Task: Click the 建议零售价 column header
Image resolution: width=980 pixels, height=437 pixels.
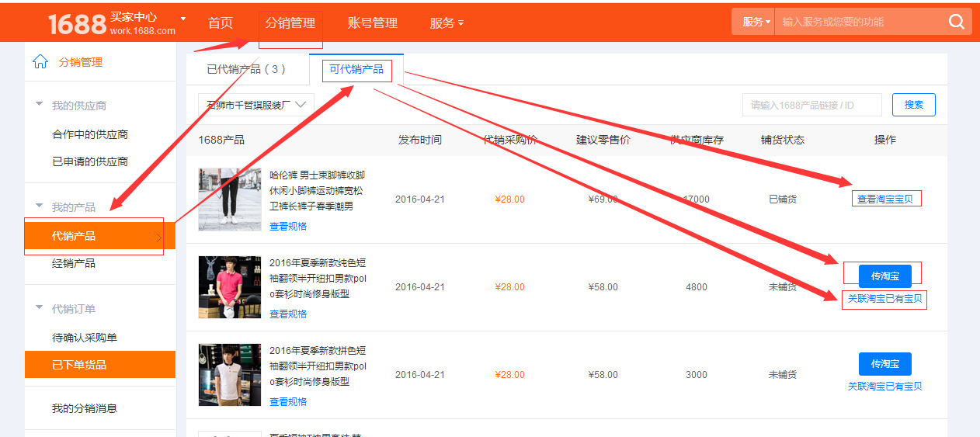Action: point(603,140)
